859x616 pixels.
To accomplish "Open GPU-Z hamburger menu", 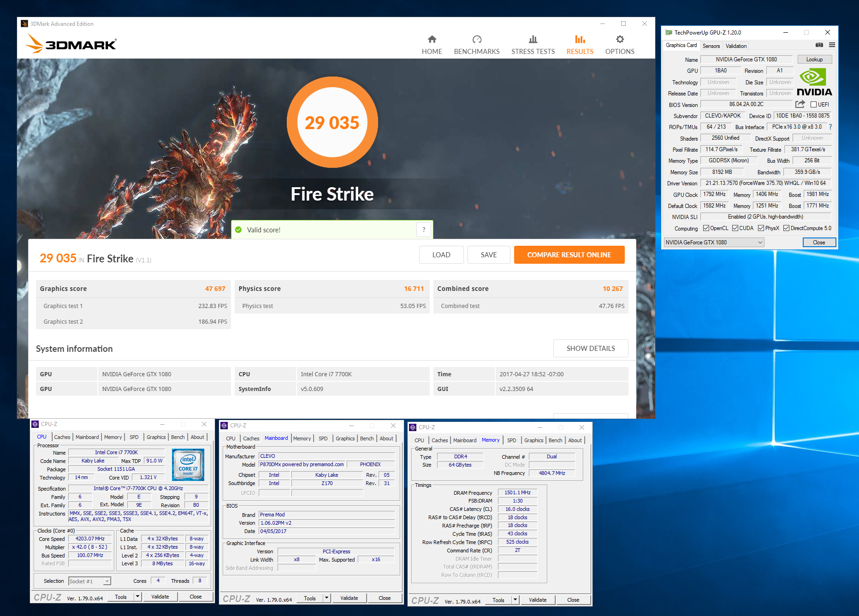I will pos(832,45).
